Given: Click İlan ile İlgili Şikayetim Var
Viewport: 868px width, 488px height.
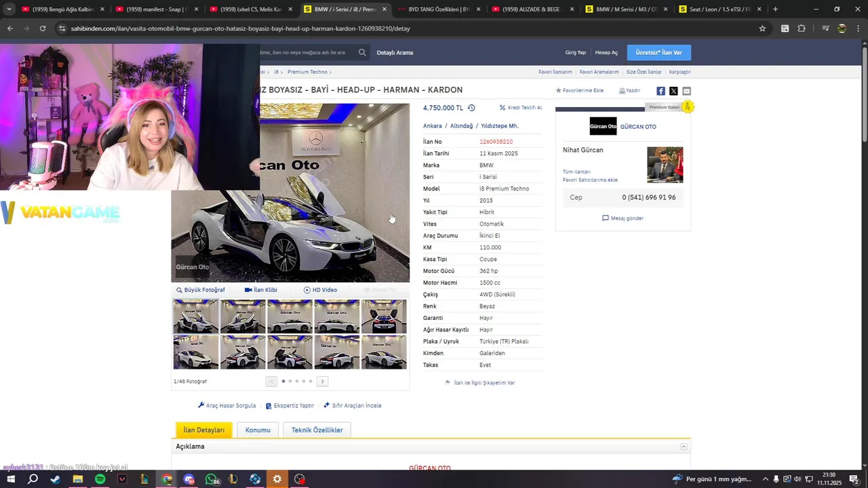Looking at the screenshot, I should (x=480, y=383).
